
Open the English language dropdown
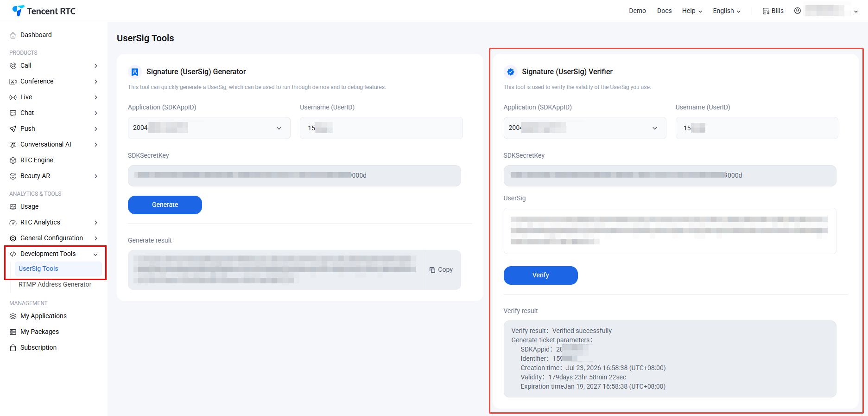[727, 11]
